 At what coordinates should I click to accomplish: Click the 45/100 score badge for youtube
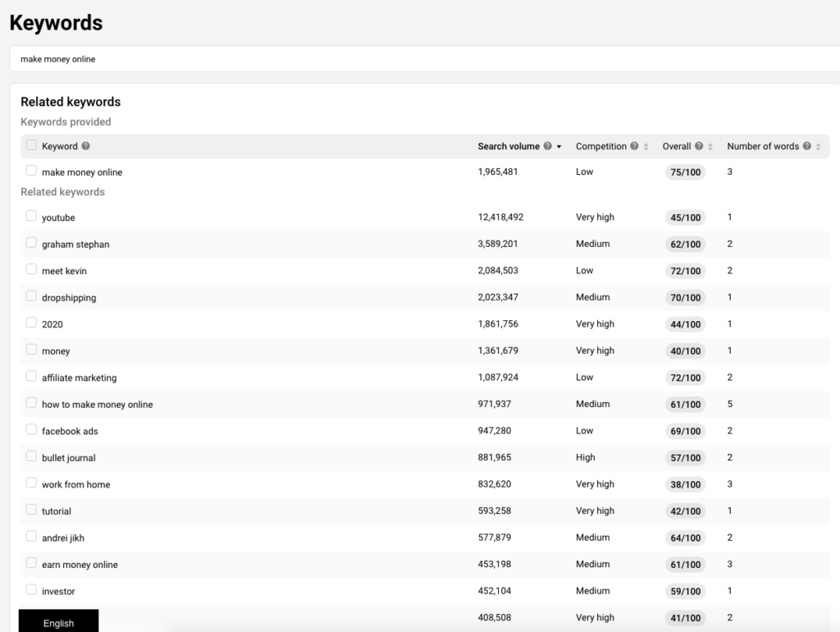click(685, 218)
